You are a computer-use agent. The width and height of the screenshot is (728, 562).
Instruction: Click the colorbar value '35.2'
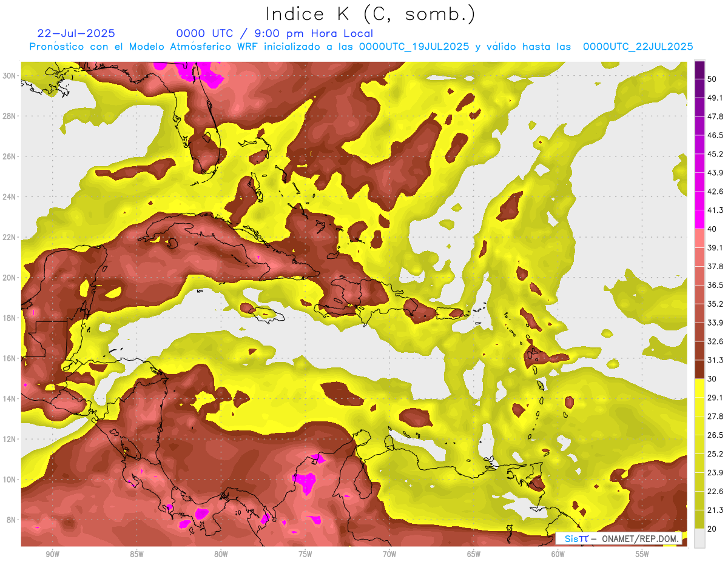point(715,304)
